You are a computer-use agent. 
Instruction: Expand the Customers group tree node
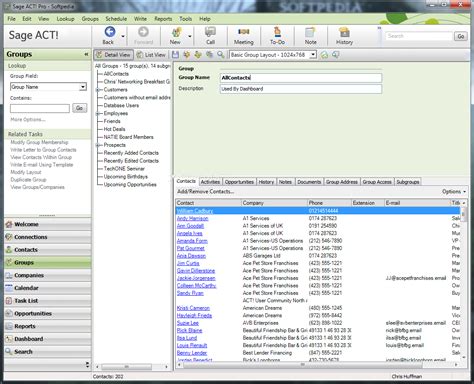coord(98,90)
